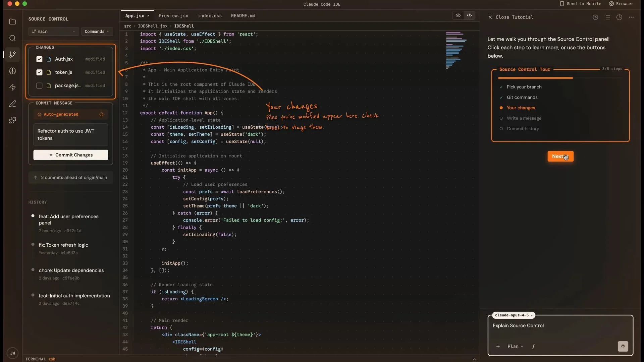Open the extensions puzzle piece icon
This screenshot has width=644, height=362.
(x=12, y=120)
